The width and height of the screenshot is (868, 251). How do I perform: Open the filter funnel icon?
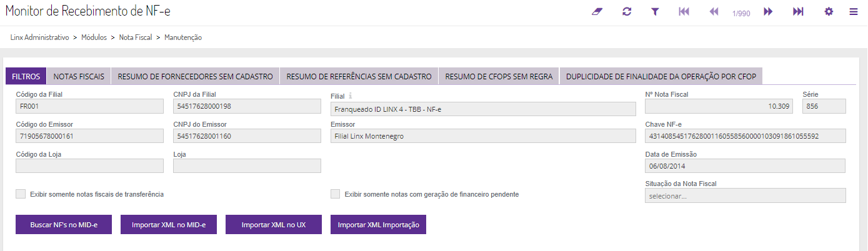[655, 12]
